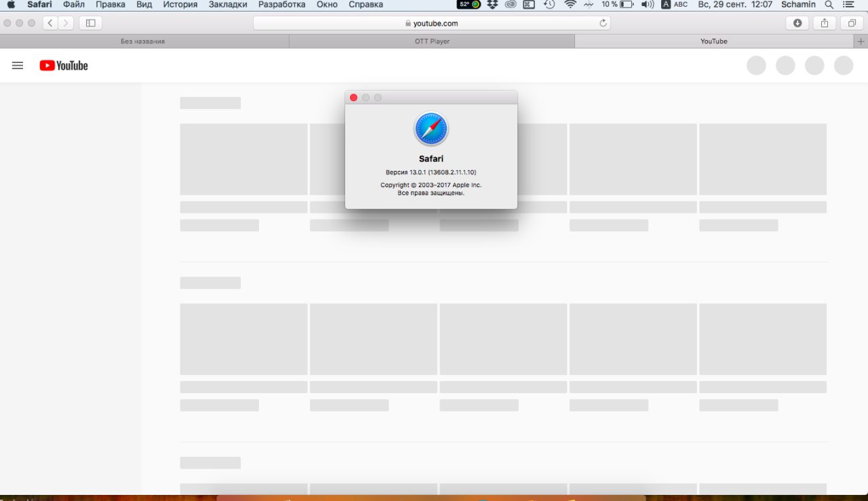Open the Dropbox menu bar icon

pyautogui.click(x=493, y=5)
